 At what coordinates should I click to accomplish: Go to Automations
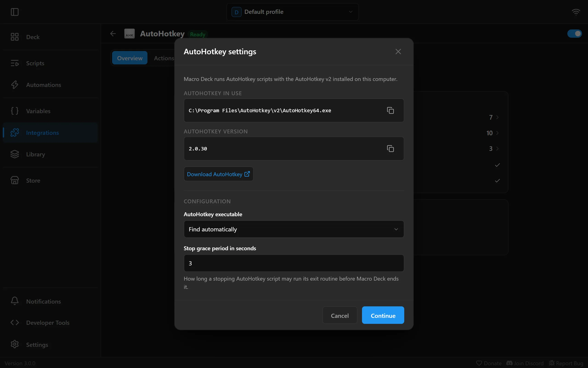click(50, 85)
